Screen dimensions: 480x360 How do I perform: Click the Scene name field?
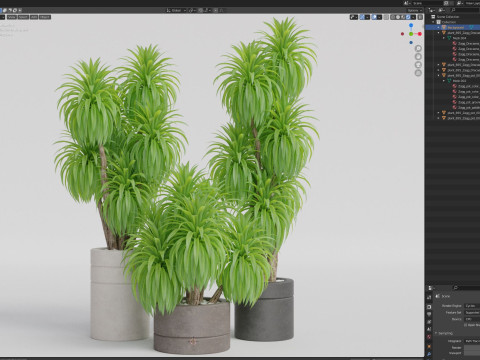click(x=428, y=3)
